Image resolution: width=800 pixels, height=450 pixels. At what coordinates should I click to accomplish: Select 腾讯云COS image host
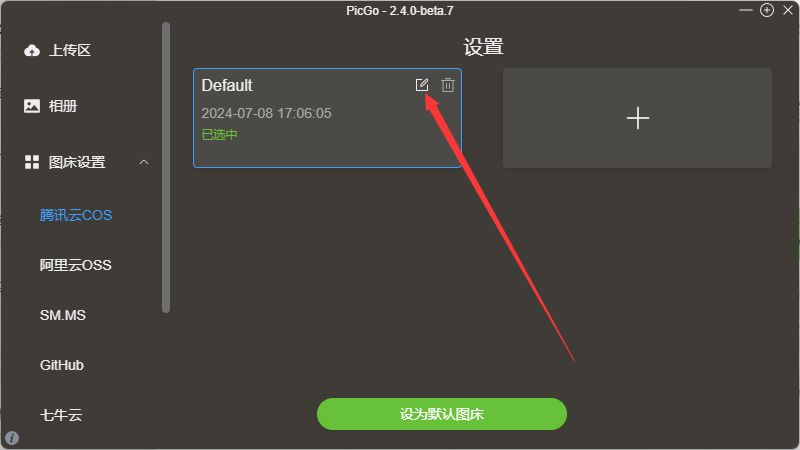tap(76, 215)
